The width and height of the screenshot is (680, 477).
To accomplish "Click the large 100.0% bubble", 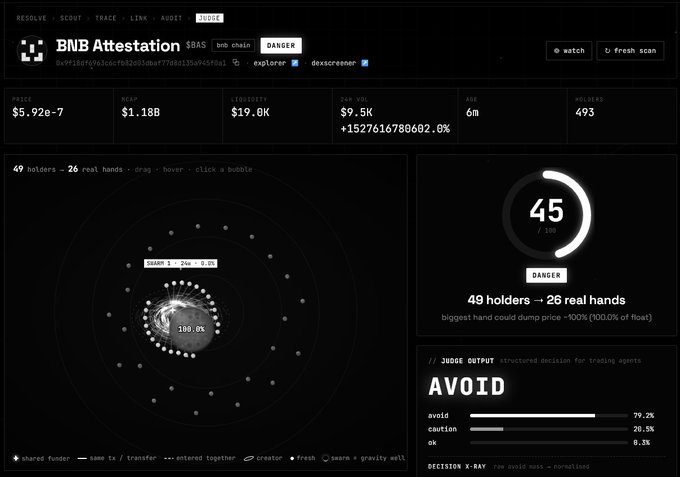I will [191, 329].
